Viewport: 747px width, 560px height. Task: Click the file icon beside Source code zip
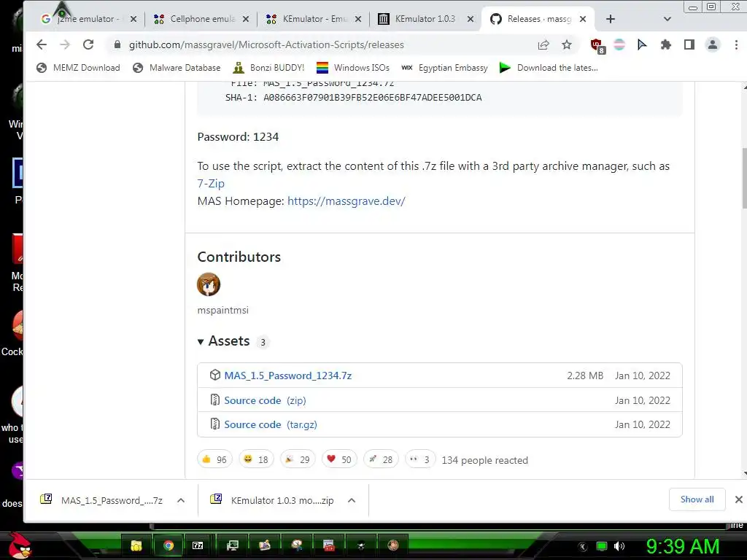[215, 400]
